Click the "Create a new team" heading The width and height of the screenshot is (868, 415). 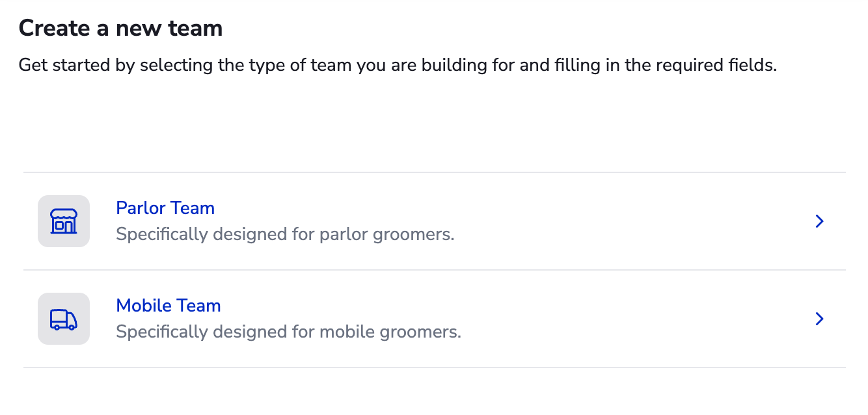[x=120, y=28]
